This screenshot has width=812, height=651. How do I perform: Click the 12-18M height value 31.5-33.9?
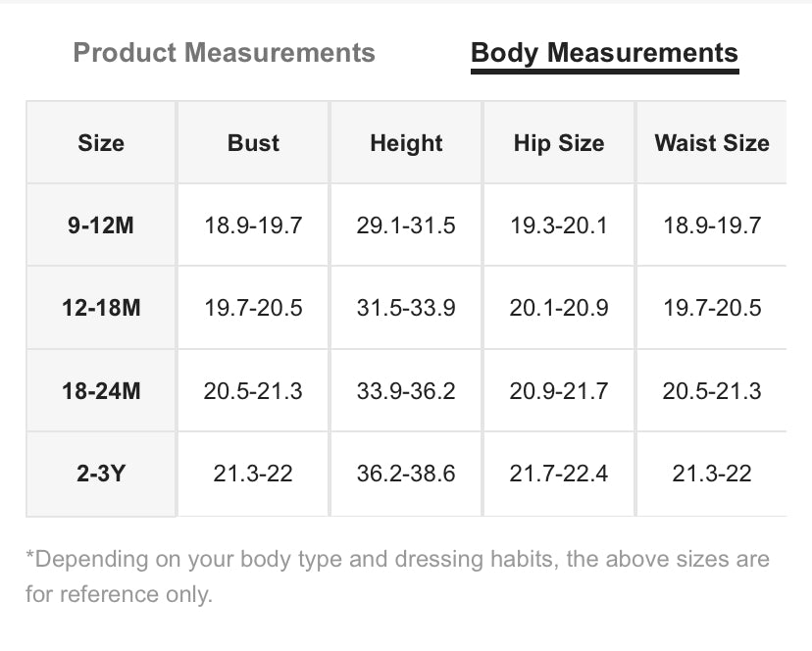tap(406, 308)
